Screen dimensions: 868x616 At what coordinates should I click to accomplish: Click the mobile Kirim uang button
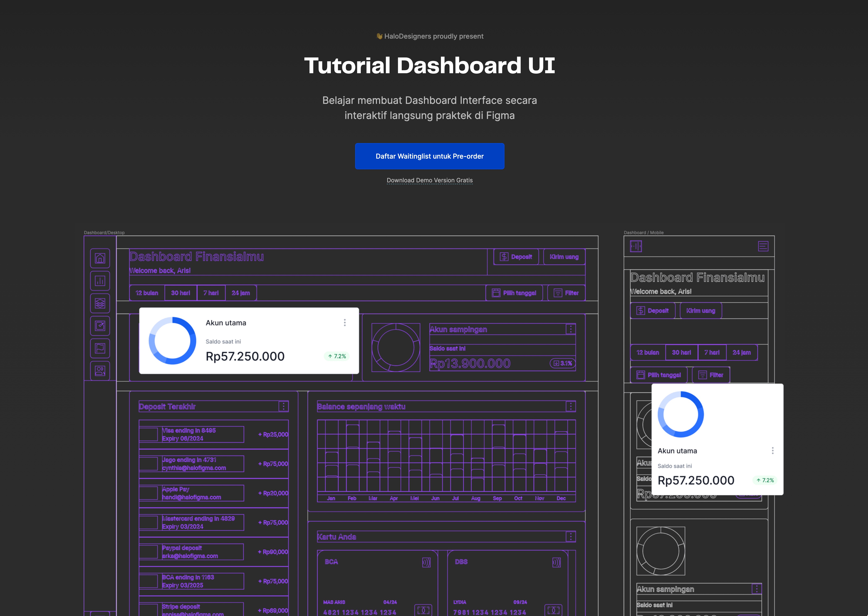coord(701,311)
